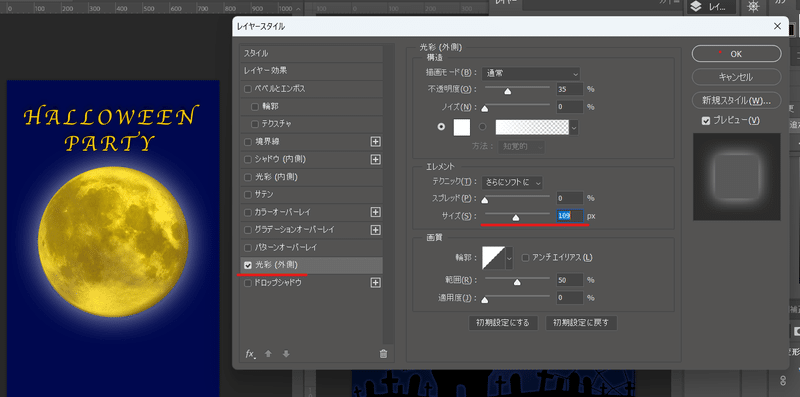Click the サイズ value field showing 109
This screenshot has height=397, width=800.
pyautogui.click(x=570, y=216)
